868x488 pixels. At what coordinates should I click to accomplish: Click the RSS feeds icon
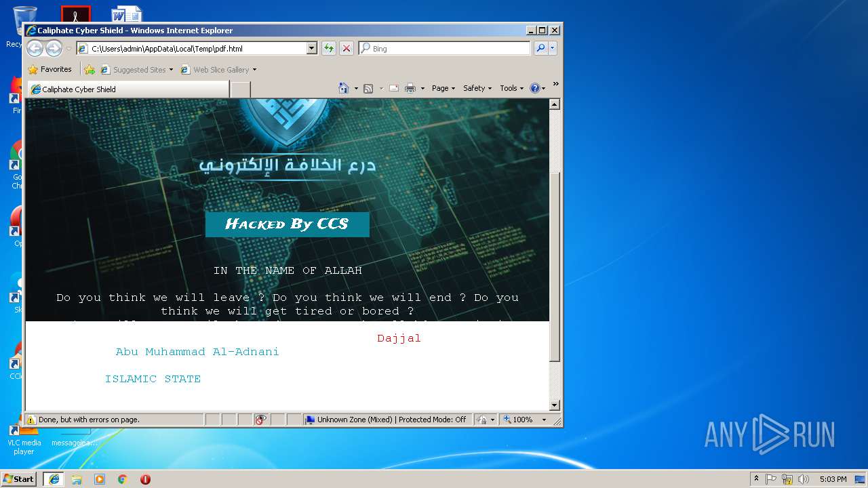[x=368, y=88]
